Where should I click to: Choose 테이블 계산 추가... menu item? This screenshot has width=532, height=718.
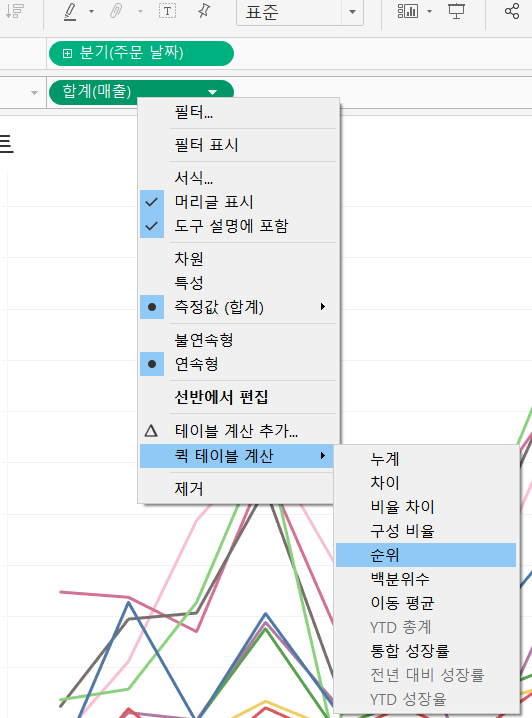point(238,431)
